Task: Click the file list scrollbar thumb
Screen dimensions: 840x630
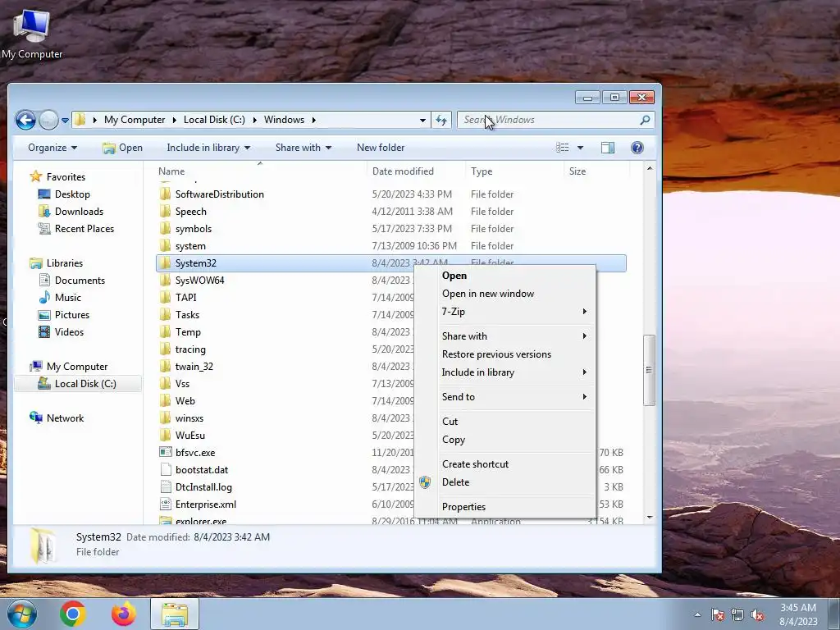Action: 650,370
